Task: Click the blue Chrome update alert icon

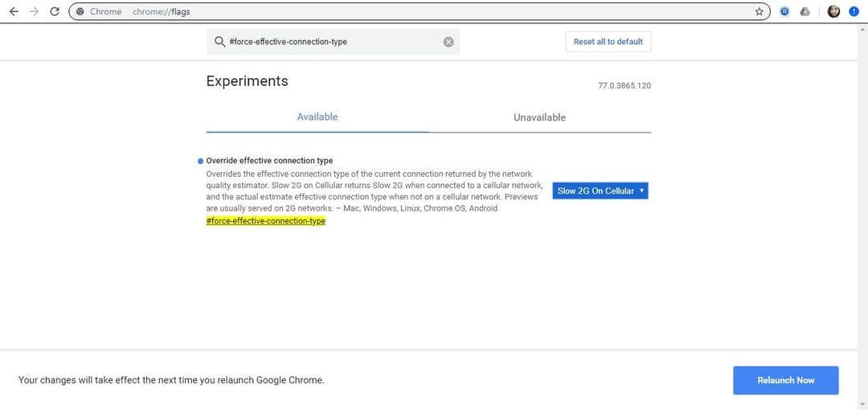Action: pyautogui.click(x=854, y=11)
